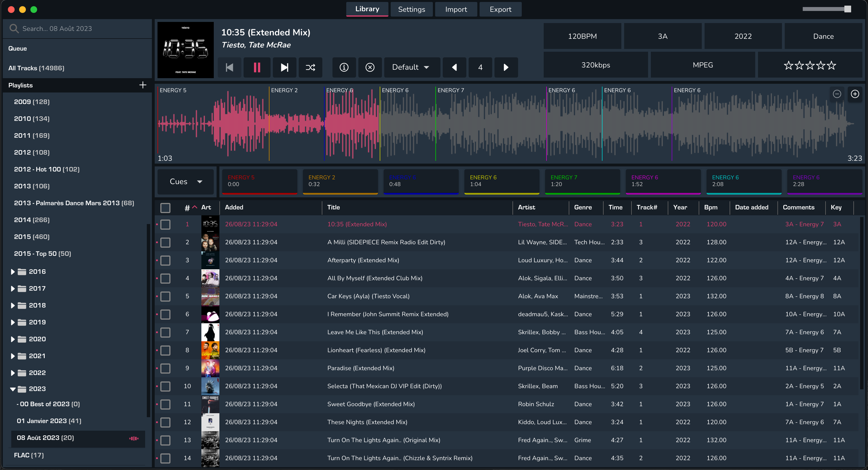Go to the previous track

point(230,67)
